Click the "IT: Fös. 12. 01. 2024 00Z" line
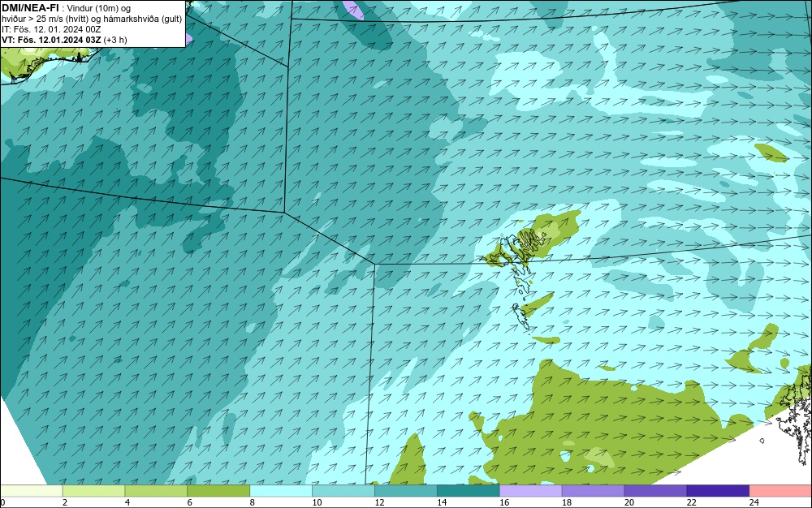This screenshot has width=812, height=508. [51, 29]
